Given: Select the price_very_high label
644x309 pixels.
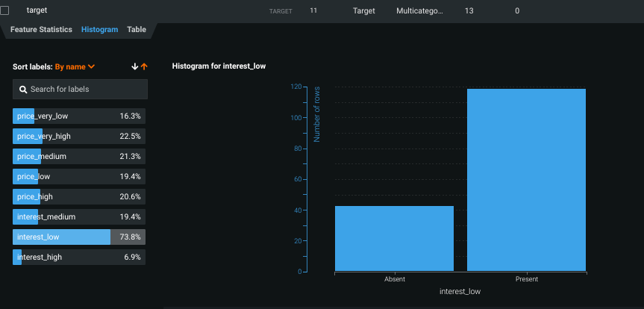Looking at the screenshot, I should [x=79, y=136].
